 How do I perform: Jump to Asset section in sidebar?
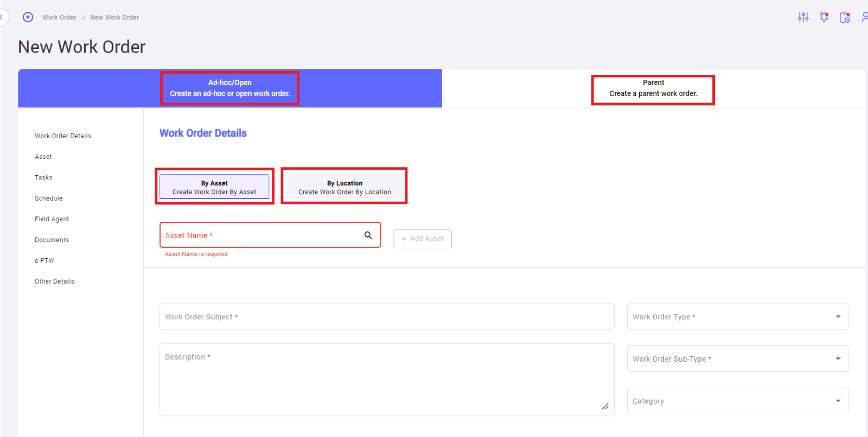point(43,157)
